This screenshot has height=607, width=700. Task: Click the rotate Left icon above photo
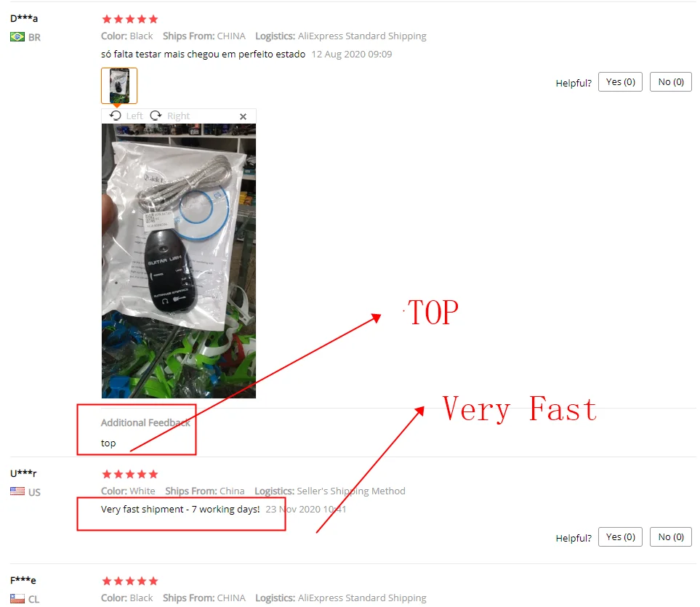[x=116, y=116]
